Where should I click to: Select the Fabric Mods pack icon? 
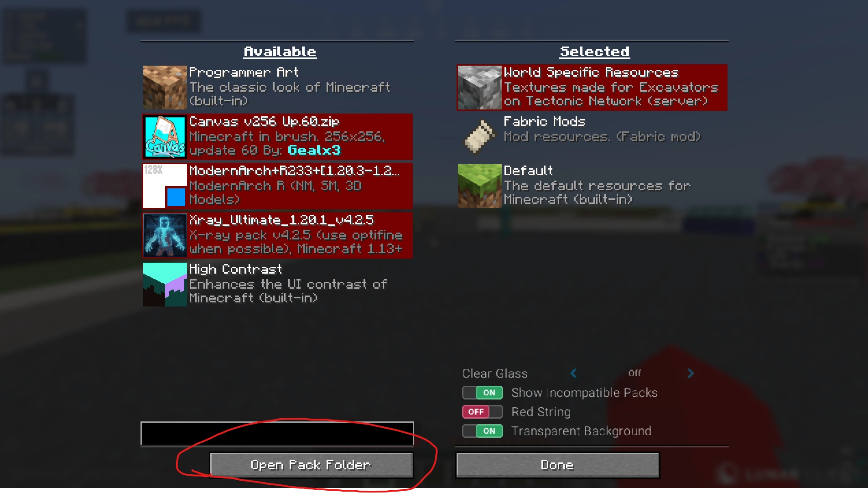point(479,137)
